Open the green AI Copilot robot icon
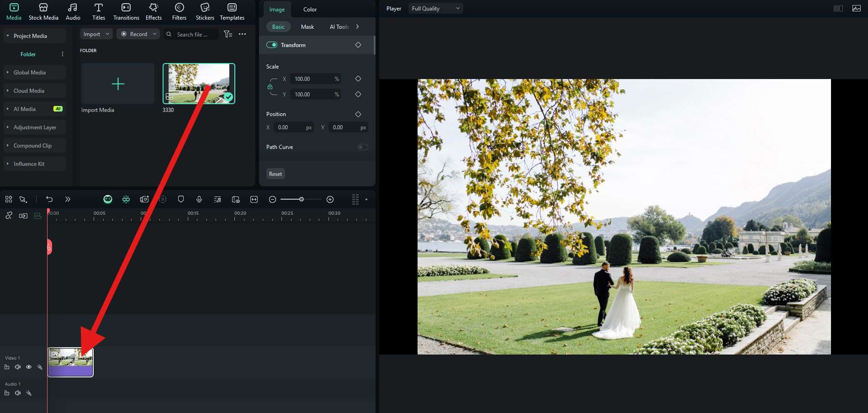Screen dimensions: 868x413 tap(108, 199)
